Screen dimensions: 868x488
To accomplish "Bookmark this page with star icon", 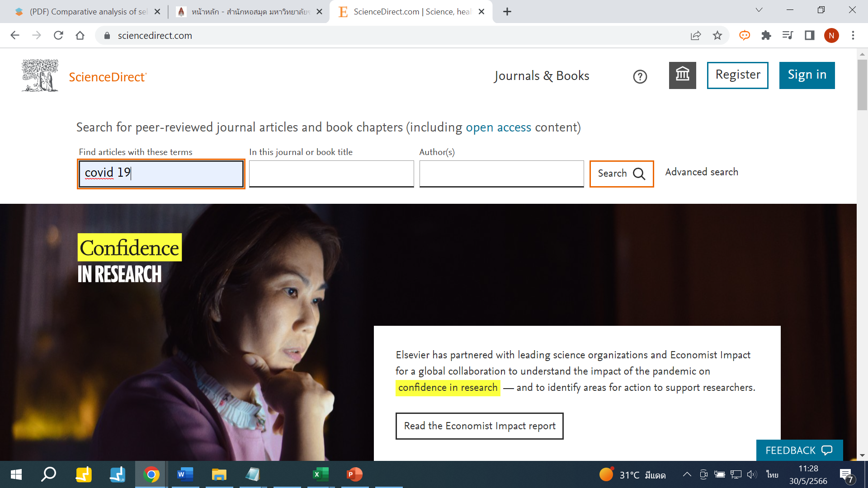I will pyautogui.click(x=717, y=35).
